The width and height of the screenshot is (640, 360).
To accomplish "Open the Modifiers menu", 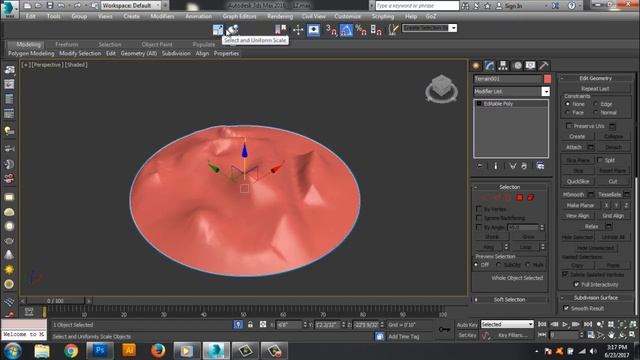I will pyautogui.click(x=162, y=16).
